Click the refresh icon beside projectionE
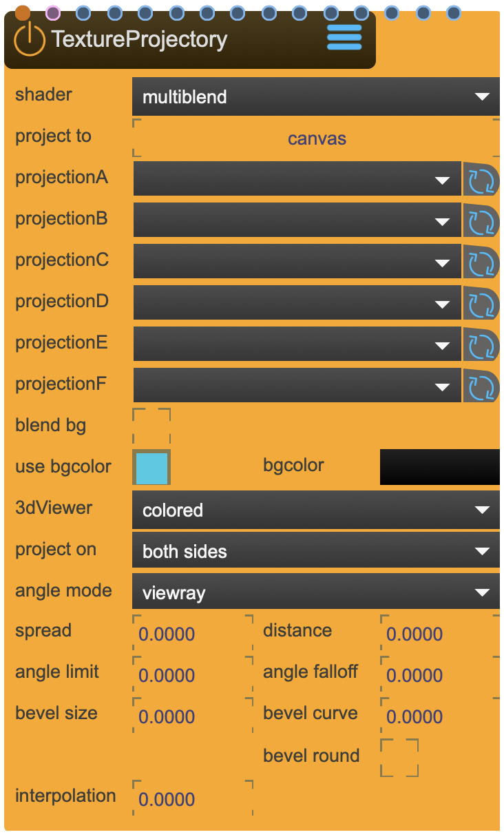The height and width of the screenshot is (839, 504). pos(482,345)
